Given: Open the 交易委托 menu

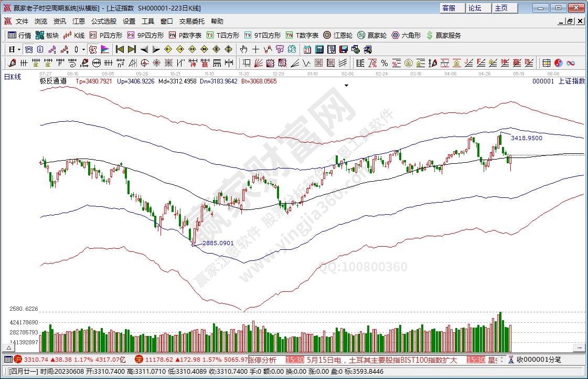Looking at the screenshot, I should click(x=192, y=22).
